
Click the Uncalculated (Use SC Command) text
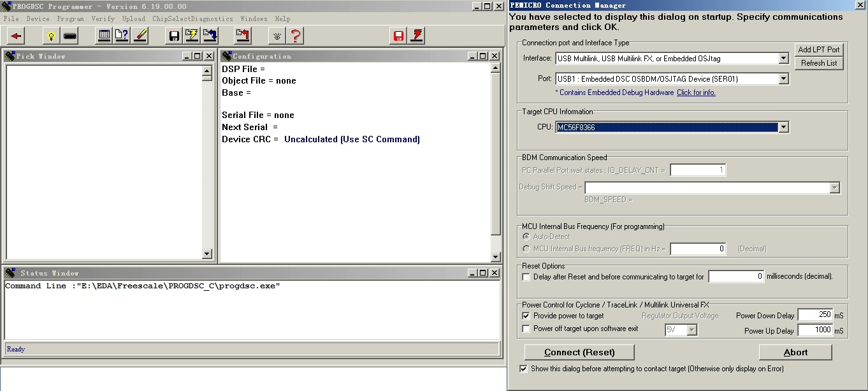(352, 139)
